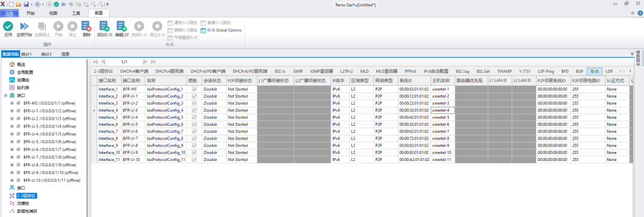Image resolution: width=644 pixels, height=217 pixels.
Task: Open the LDP protocol tab
Action: tap(609, 71)
